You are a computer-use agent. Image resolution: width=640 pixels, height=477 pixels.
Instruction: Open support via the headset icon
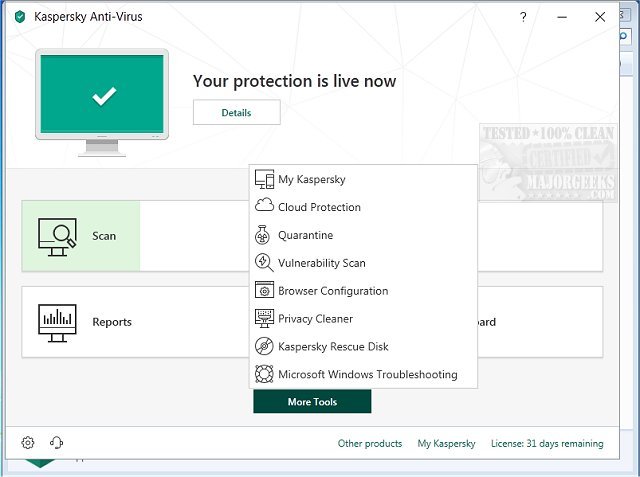coord(56,442)
